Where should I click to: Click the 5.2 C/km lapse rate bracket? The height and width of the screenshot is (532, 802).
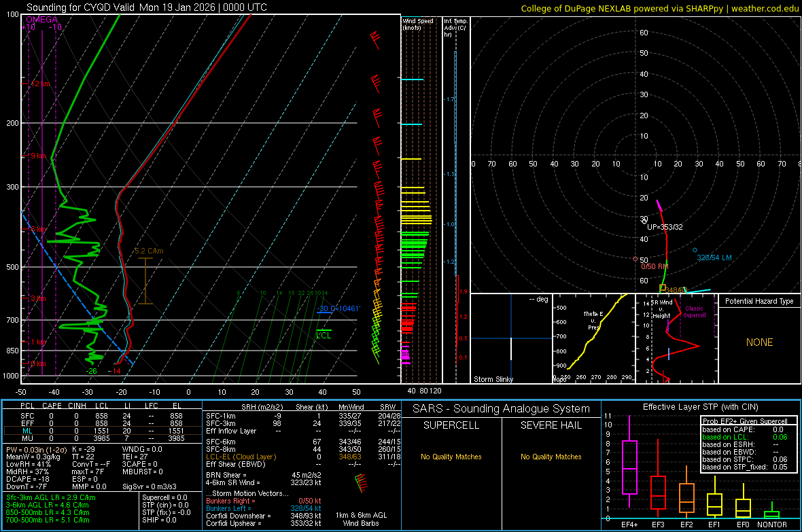[145, 282]
